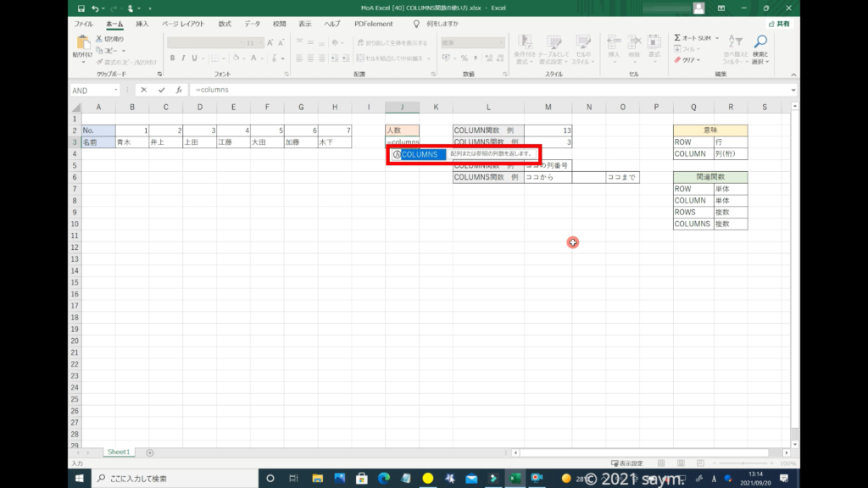Screen dimensions: 868x488
Task: Click the Enter checkmark in the formula bar
Action: [161, 90]
